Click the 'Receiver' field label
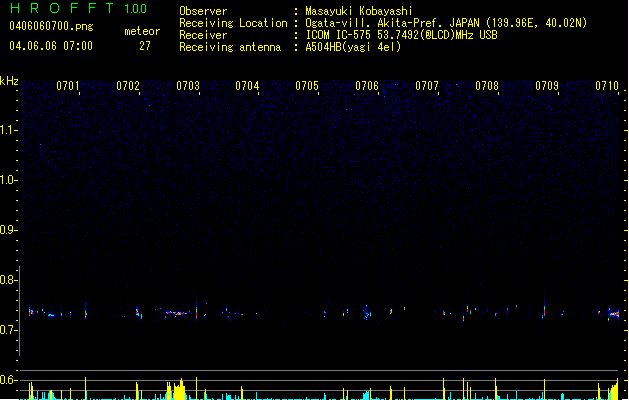Screen dimensions: 629x400 point(203,35)
